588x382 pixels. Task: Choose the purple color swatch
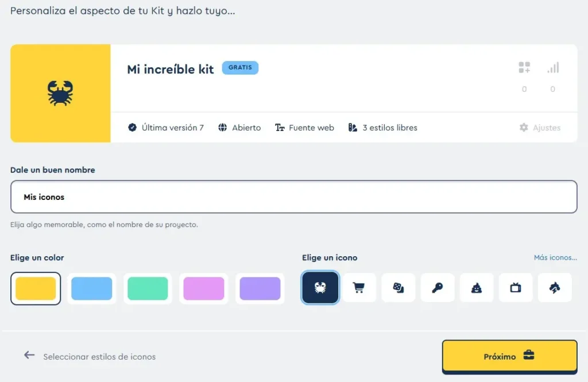pyautogui.click(x=260, y=288)
